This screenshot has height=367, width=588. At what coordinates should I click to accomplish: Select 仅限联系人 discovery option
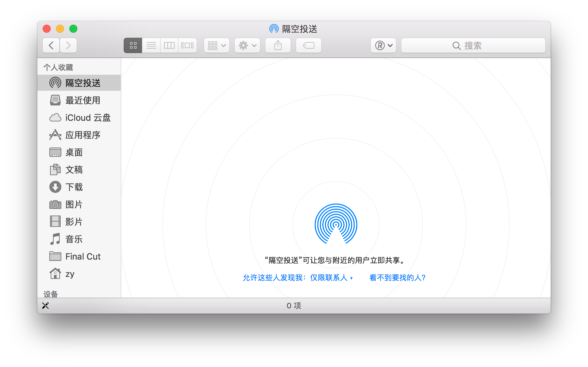click(x=331, y=278)
